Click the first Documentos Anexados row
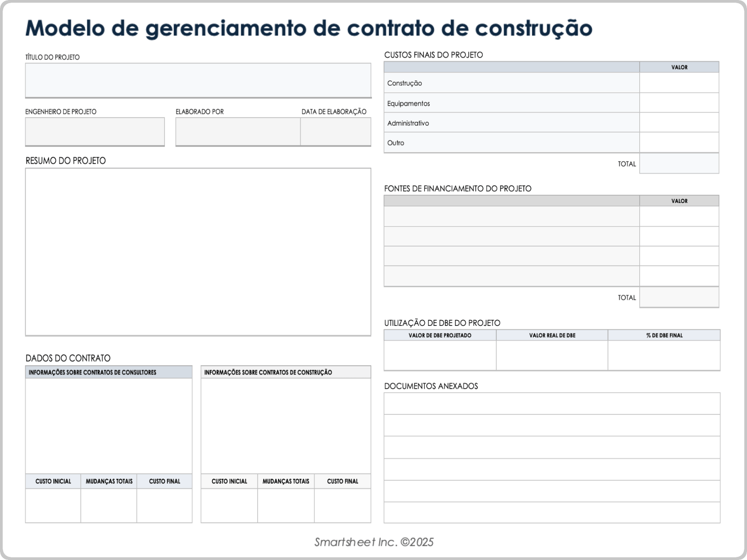Viewport: 747px width, 560px height. [x=552, y=404]
